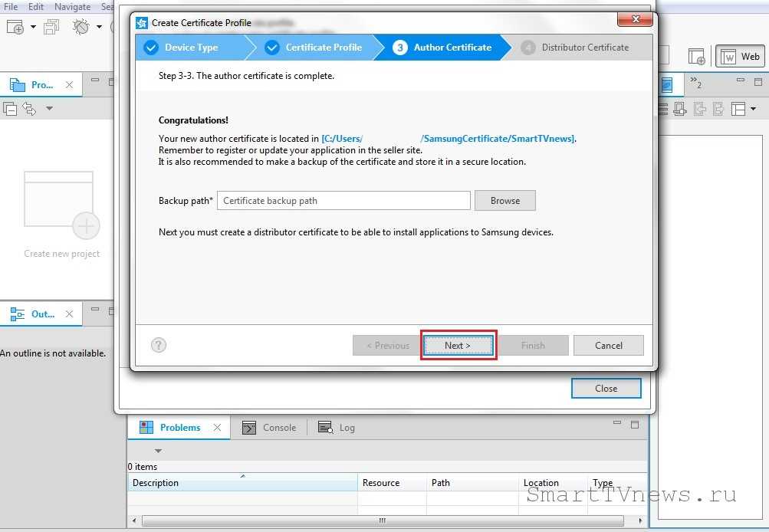Click the Debug bug icon in toolbar
This screenshot has width=769, height=532.
pyautogui.click(x=81, y=27)
